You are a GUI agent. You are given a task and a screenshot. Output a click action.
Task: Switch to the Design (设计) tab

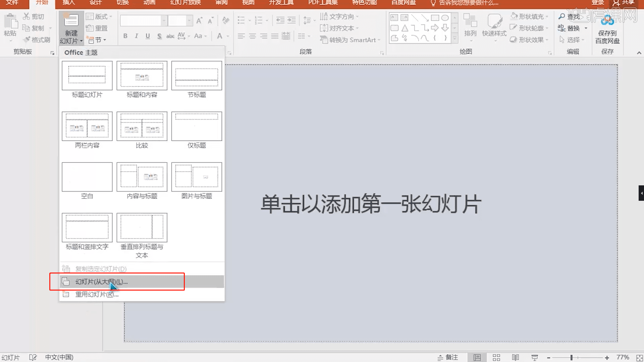coord(95,3)
